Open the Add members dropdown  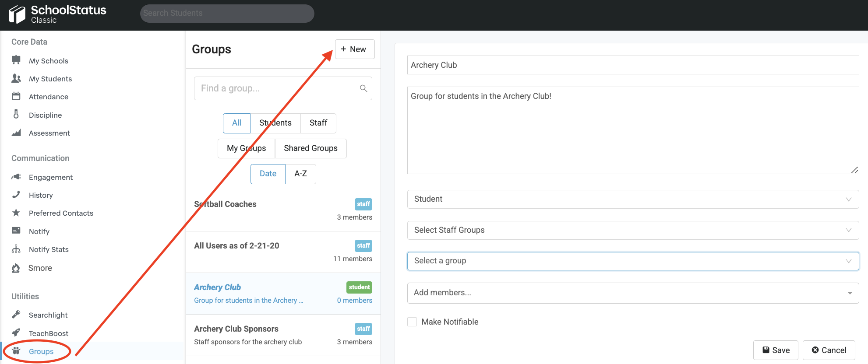coord(632,293)
